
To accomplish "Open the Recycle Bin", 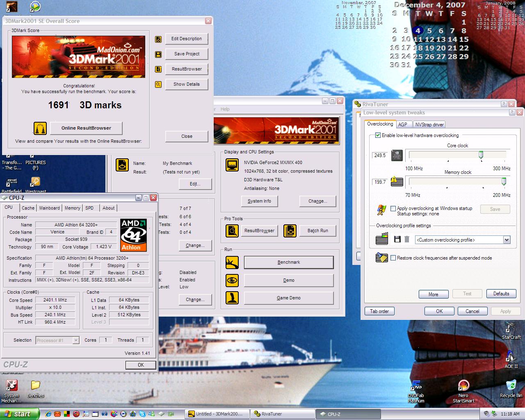I will click(511, 389).
